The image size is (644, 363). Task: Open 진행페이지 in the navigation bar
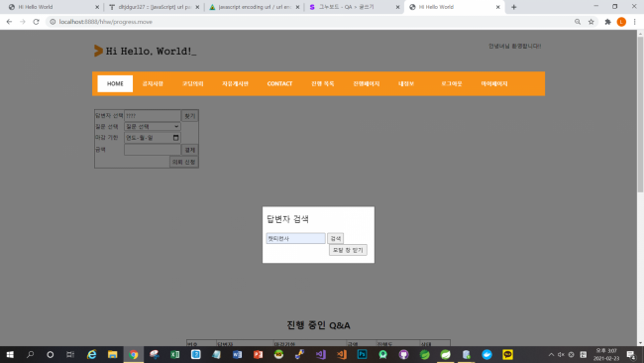367,83
